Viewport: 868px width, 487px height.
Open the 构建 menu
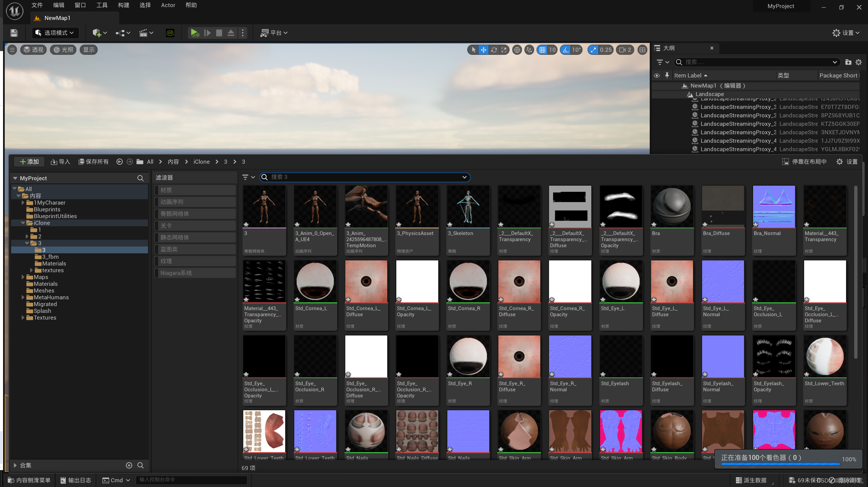pos(123,5)
